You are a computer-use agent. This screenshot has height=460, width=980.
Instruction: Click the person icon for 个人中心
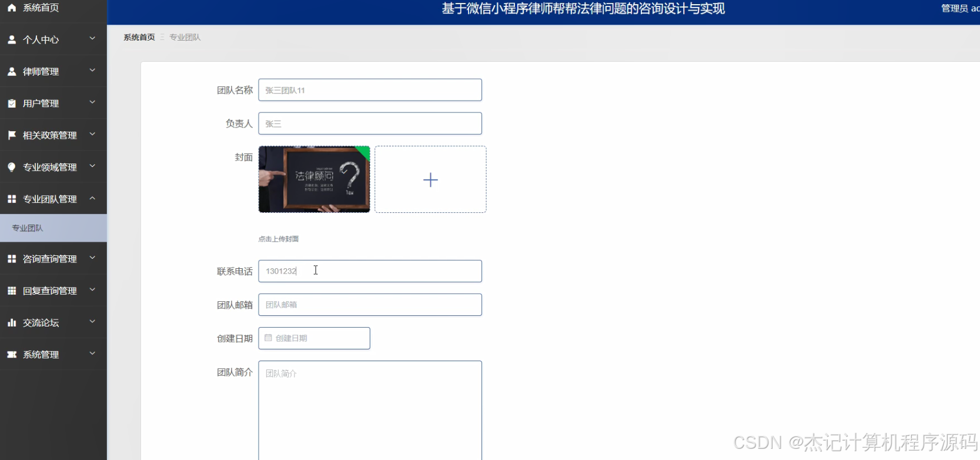coord(12,39)
